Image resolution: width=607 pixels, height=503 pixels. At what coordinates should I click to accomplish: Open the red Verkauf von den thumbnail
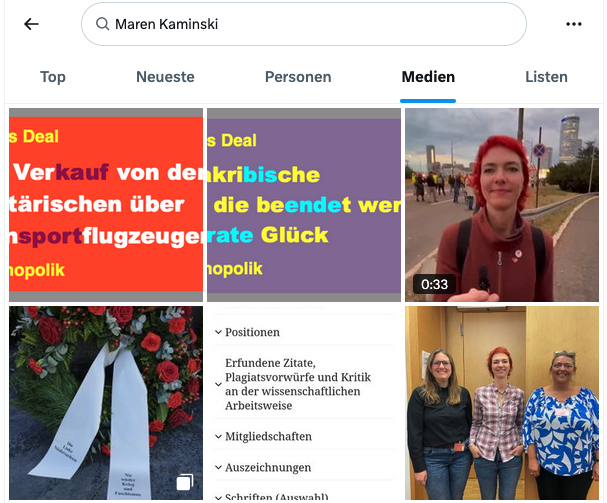click(106, 205)
